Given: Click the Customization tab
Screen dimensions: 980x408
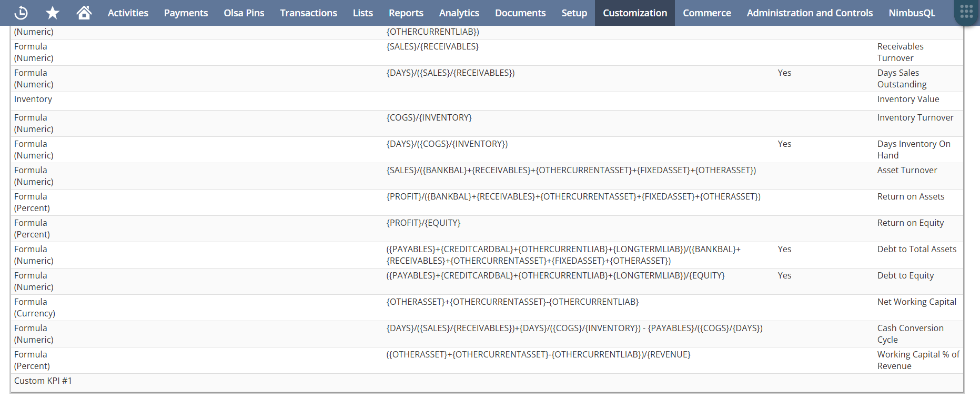Looking at the screenshot, I should 634,13.
